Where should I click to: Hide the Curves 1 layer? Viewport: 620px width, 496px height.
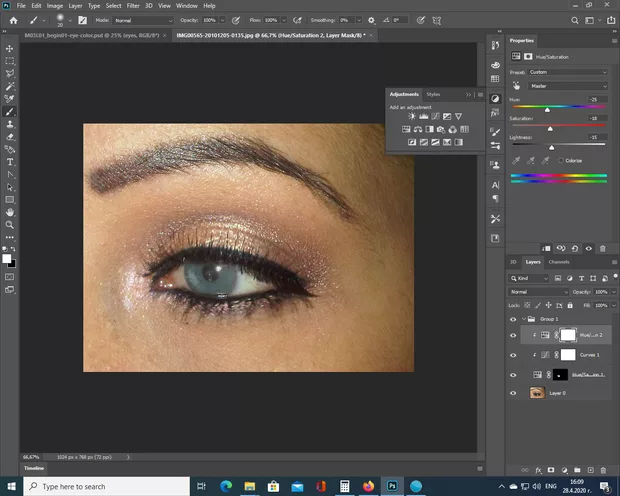click(x=514, y=355)
